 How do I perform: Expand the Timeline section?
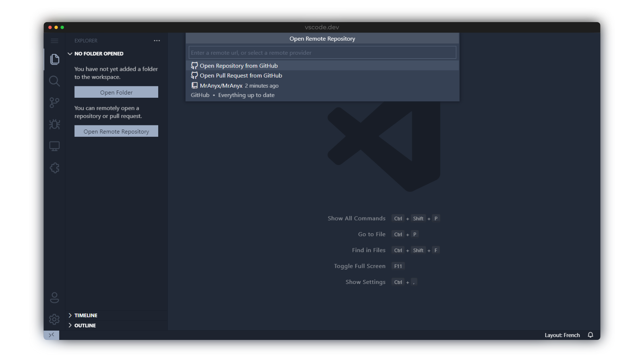tap(117, 315)
